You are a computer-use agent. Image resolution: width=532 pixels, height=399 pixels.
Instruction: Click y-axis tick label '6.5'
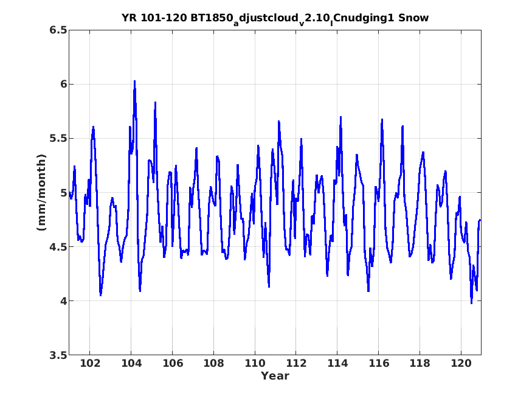(x=58, y=30)
